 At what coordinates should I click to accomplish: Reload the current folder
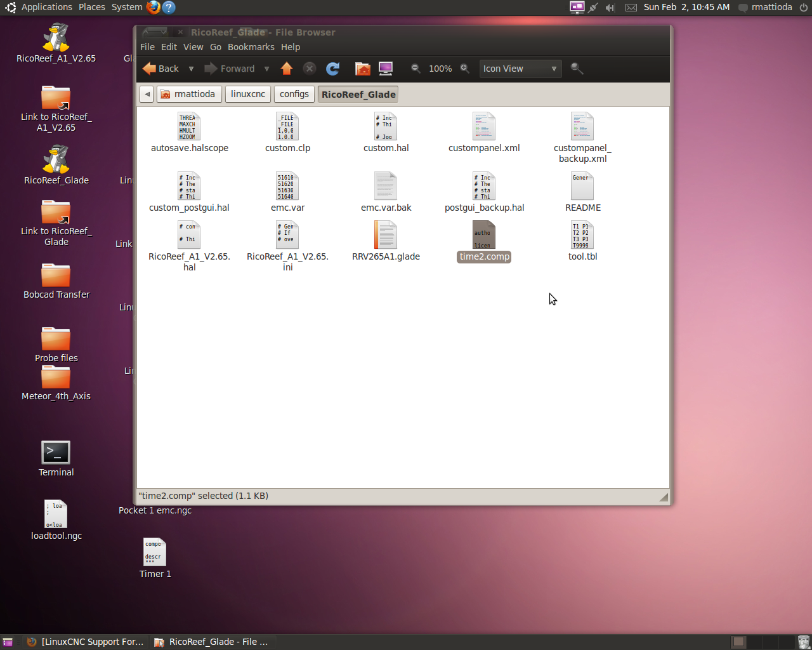pos(333,69)
